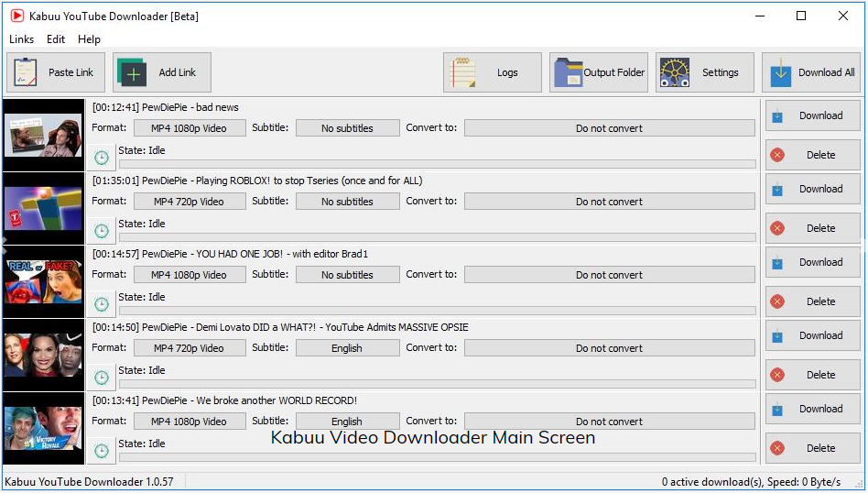
Task: Open the Edit menu
Action: 56,39
